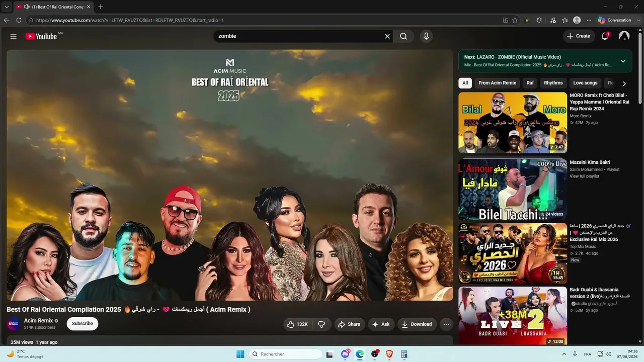This screenshot has height=362, width=644.
Task: Open the app install icon in address bar
Action: pos(505,20)
